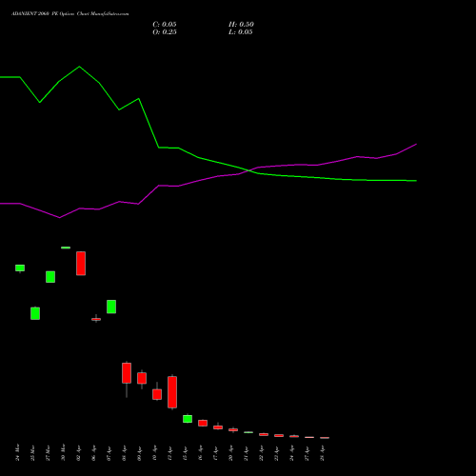476x476 pixels.
Task: Click the peak of the green indicator line
Action: (x=79, y=67)
